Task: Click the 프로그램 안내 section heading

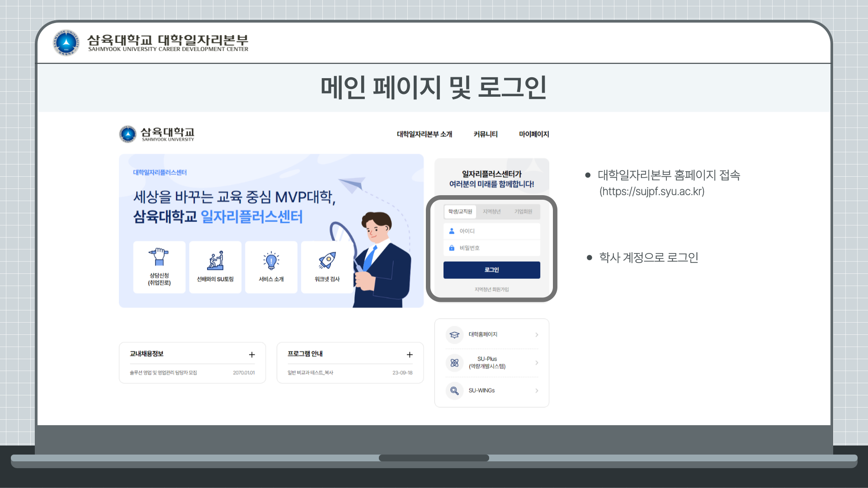Action: point(305,354)
